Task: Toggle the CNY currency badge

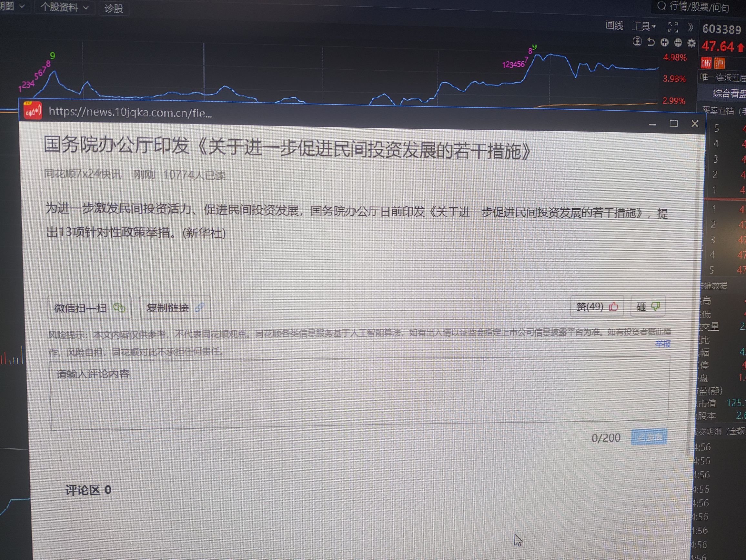Action: click(x=706, y=63)
